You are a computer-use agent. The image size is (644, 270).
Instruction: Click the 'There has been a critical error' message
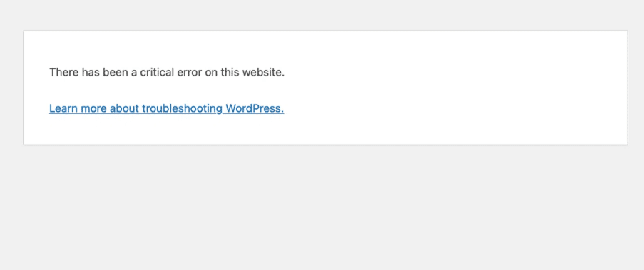pyautogui.click(x=167, y=73)
